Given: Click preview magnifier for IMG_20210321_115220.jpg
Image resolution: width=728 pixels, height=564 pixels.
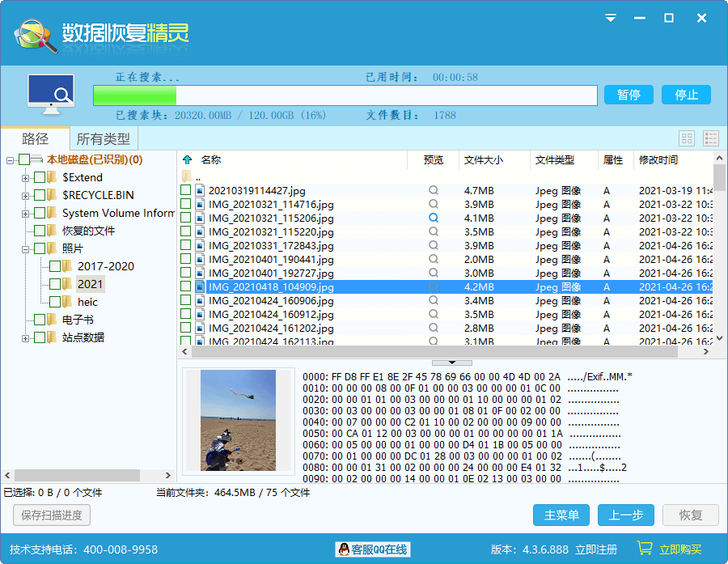Looking at the screenshot, I should click(434, 231).
